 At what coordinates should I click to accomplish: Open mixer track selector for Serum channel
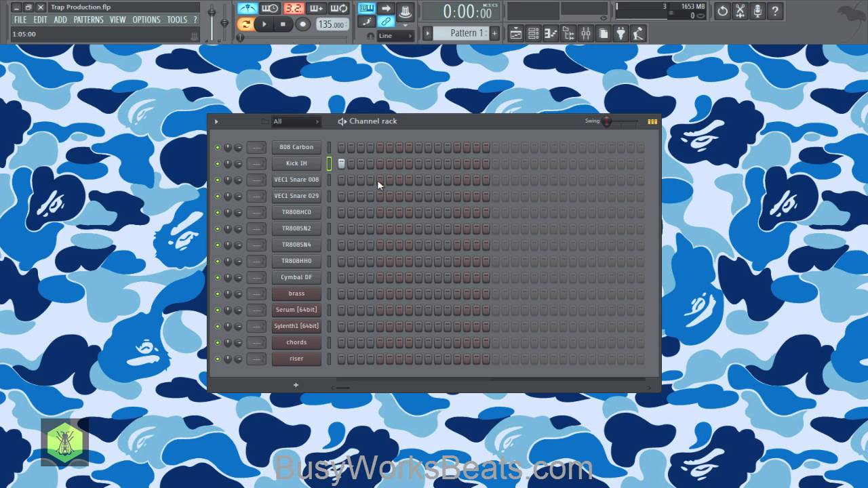[x=256, y=310]
